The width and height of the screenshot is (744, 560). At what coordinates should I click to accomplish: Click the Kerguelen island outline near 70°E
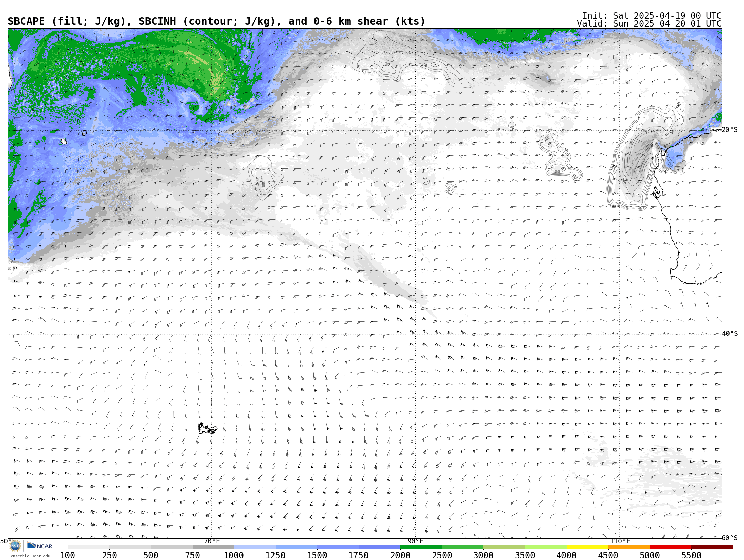point(207,428)
